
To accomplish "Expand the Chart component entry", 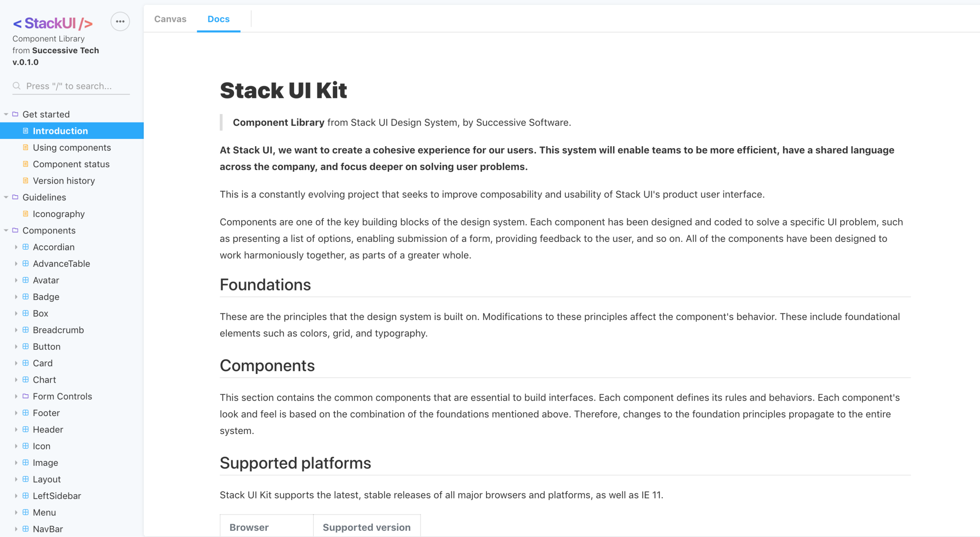I will click(x=16, y=379).
